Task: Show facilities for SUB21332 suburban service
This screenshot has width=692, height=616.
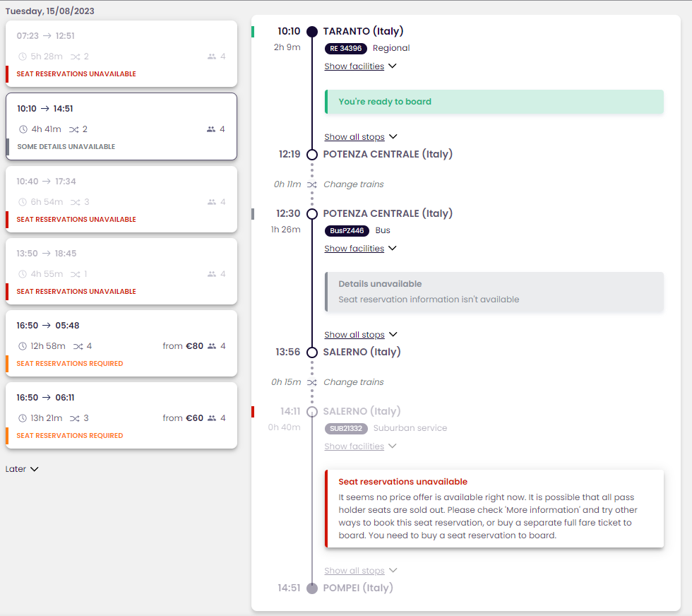Action: pos(360,446)
